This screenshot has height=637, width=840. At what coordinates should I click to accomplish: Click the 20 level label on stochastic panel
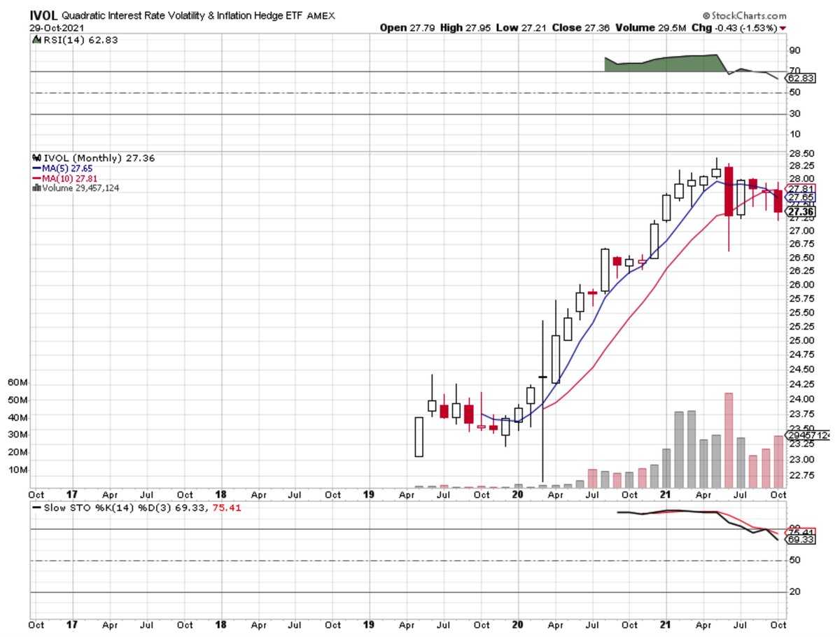(x=794, y=591)
